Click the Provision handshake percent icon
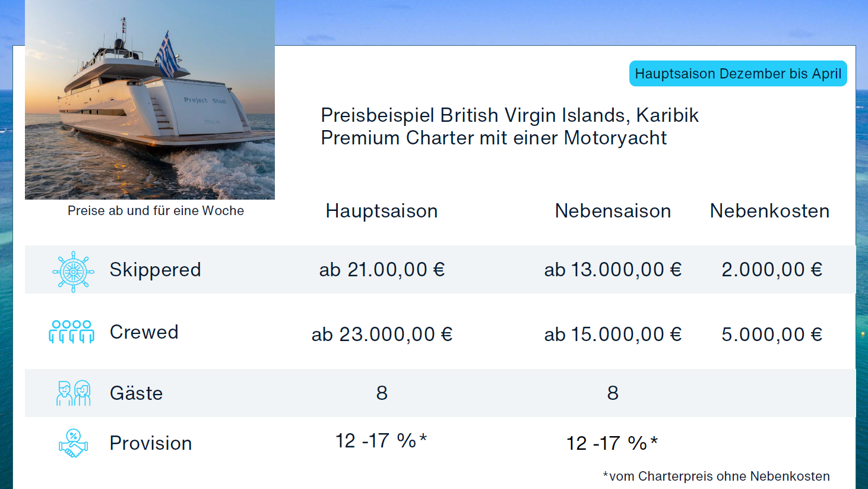The height and width of the screenshot is (489, 868). coord(73,443)
